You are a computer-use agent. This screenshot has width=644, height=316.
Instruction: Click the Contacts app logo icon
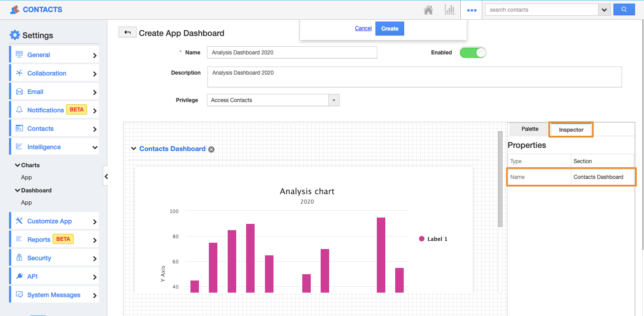click(15, 9)
